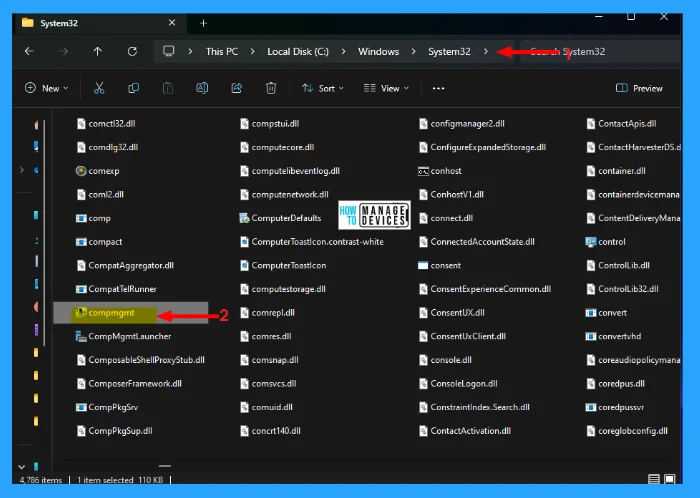
Task: Share the selected file
Action: tap(237, 88)
